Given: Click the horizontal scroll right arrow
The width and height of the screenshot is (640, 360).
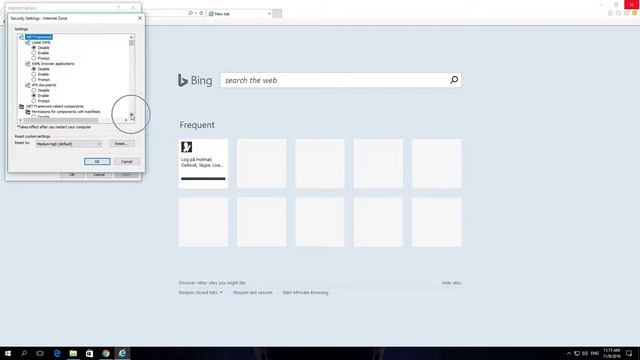Looking at the screenshot, I should [126, 120].
